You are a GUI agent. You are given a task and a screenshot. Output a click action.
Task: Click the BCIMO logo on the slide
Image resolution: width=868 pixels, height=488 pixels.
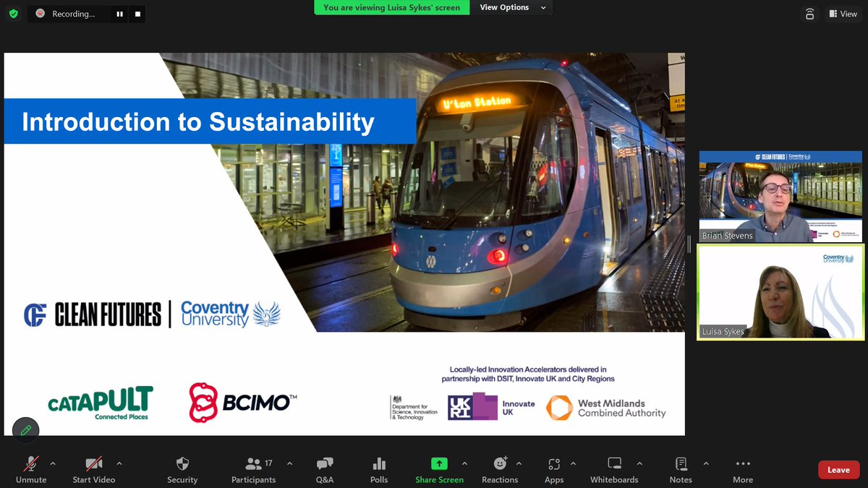pos(243,402)
